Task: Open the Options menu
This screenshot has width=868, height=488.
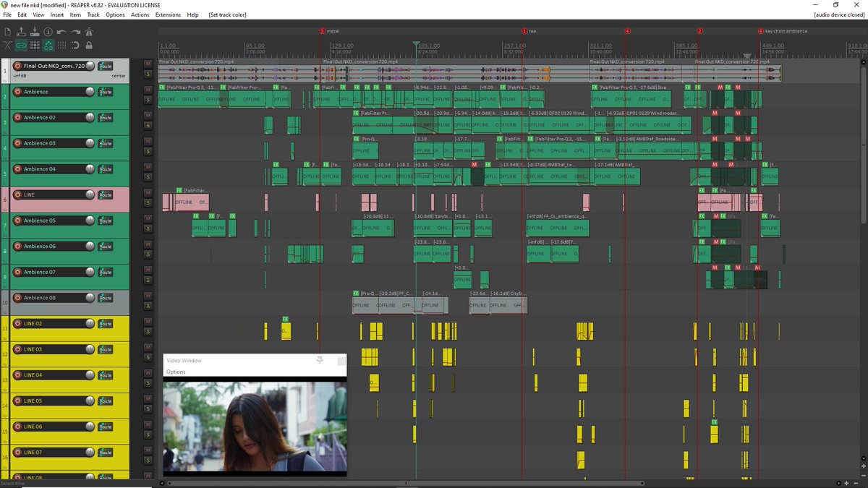Action: [115, 14]
